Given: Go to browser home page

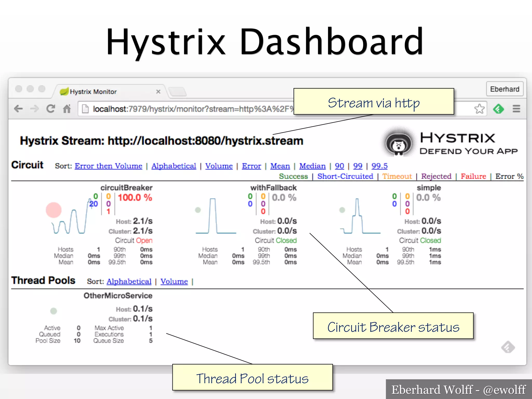Looking at the screenshot, I should coord(67,109).
